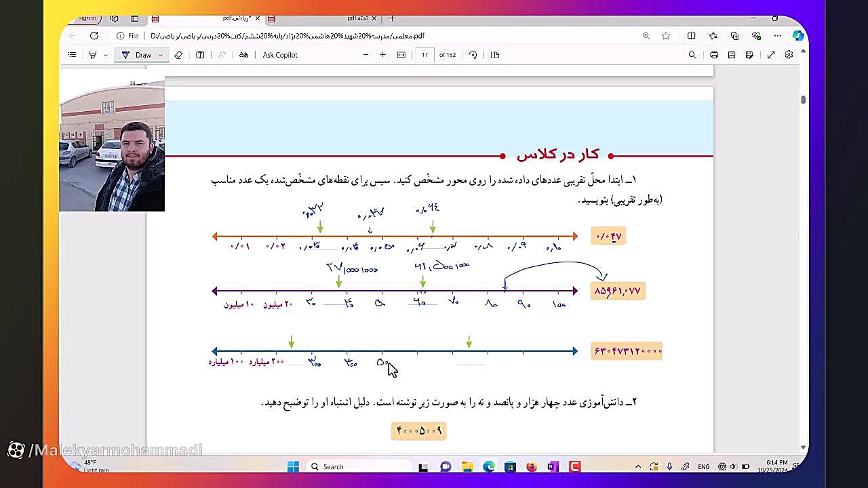Click the orange number box ۶۳۰۴۷۳۱۲۰۰۰۰
The image size is (868, 488).
(627, 351)
